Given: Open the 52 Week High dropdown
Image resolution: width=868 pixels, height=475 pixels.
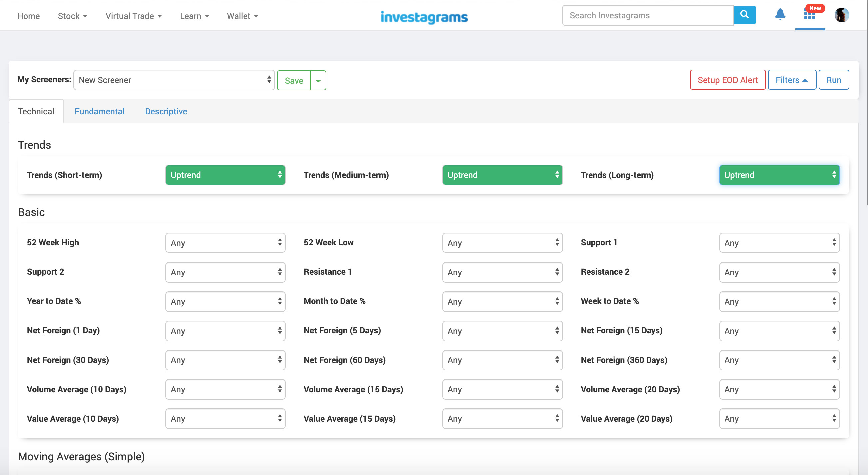Looking at the screenshot, I should point(225,243).
